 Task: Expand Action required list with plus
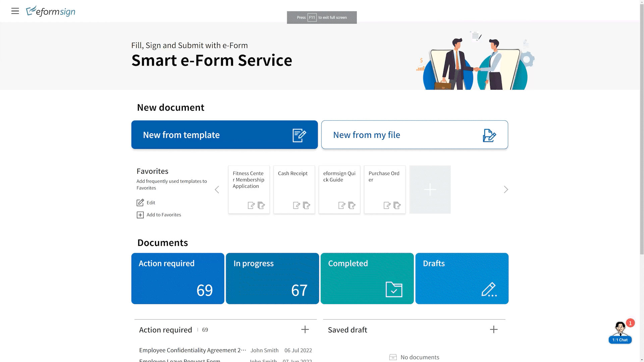(305, 329)
